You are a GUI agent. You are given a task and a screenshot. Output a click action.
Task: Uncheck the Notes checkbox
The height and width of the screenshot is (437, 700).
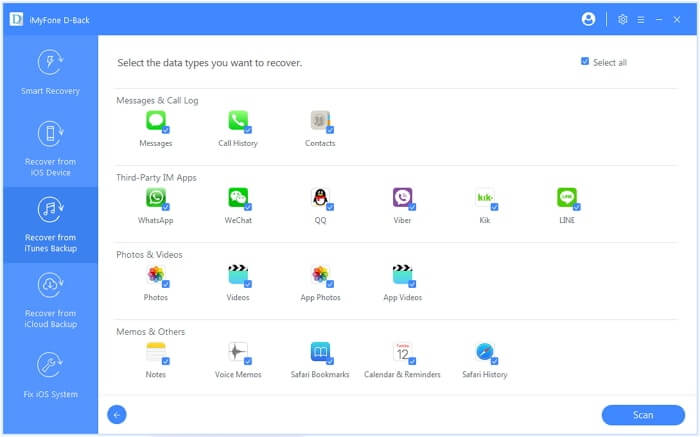pyautogui.click(x=166, y=362)
